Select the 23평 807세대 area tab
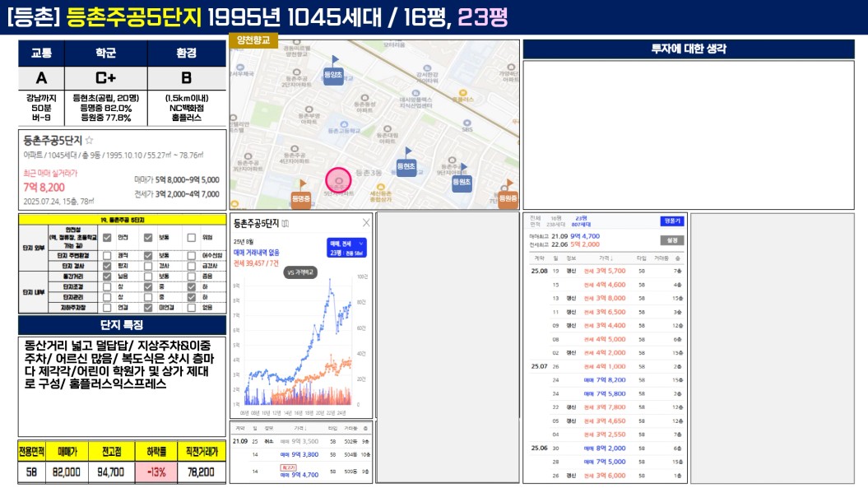868x488 pixels. click(581, 221)
